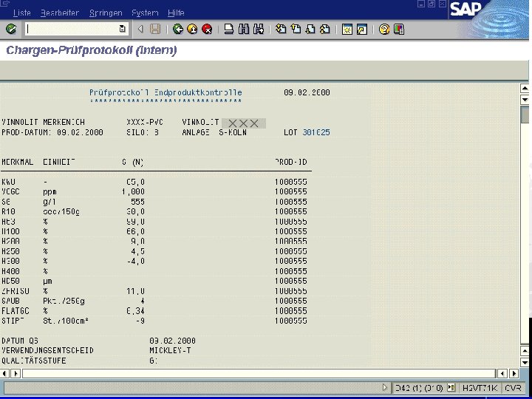Viewport: 532px width, 399px height.
Task: Go to First Page icon
Action: pyautogui.click(x=281, y=29)
